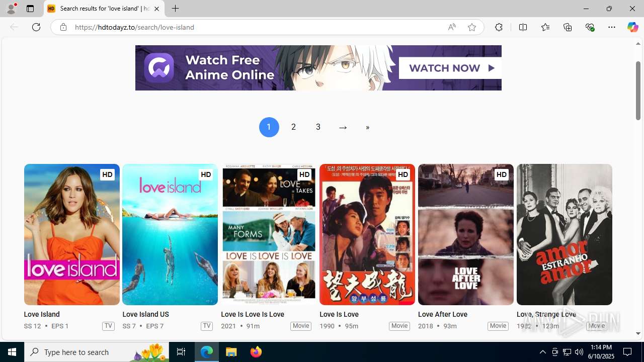Add this page to favorites star
The width and height of the screenshot is (644, 362).
click(472, 27)
